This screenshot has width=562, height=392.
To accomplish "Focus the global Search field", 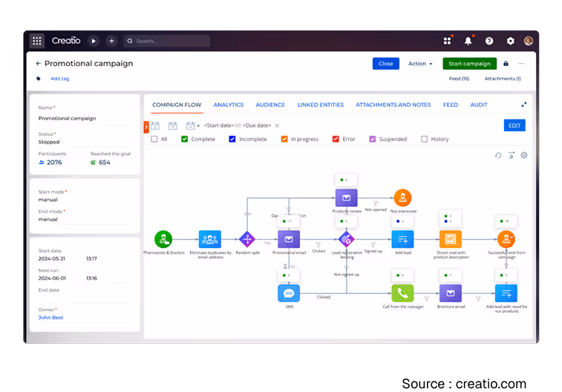I will coord(167,42).
